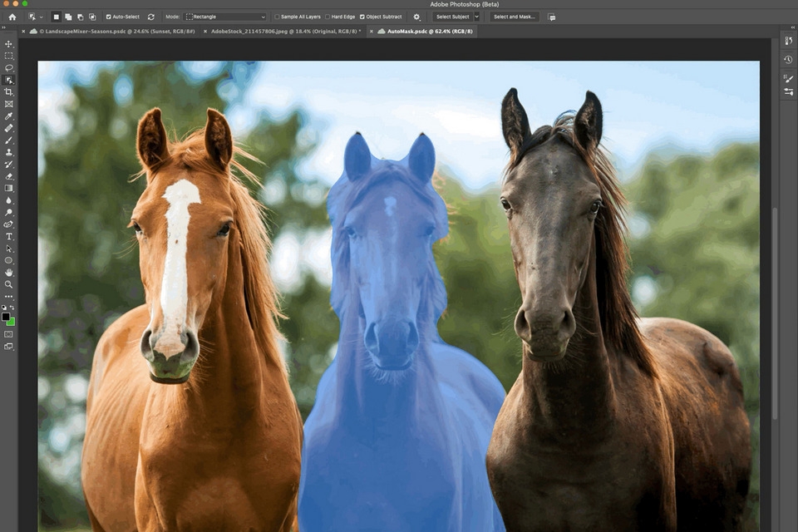Disable the Object Subtract checkbox
This screenshot has width=798, height=532.
[363, 16]
